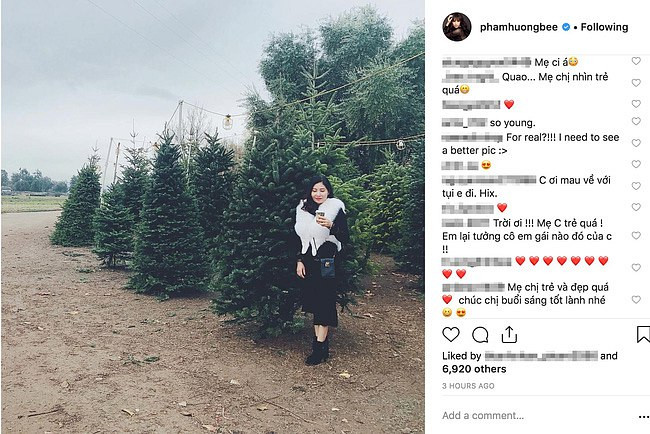650x434 pixels.
Task: View the '6,920 others' likes list
Action: pos(474,369)
